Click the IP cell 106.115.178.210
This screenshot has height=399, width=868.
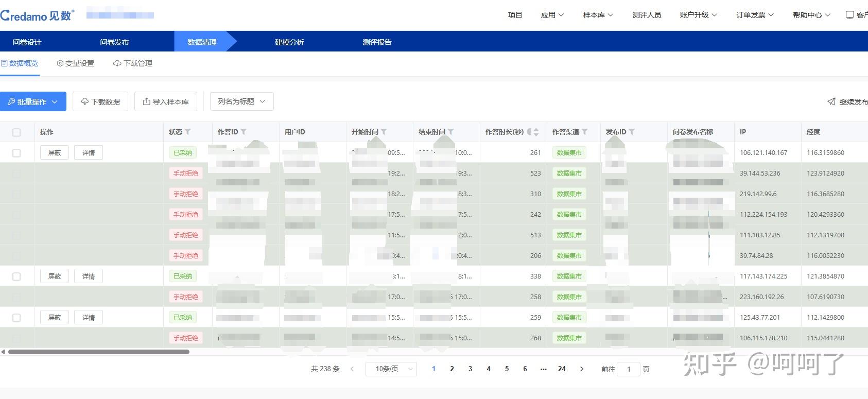point(763,338)
